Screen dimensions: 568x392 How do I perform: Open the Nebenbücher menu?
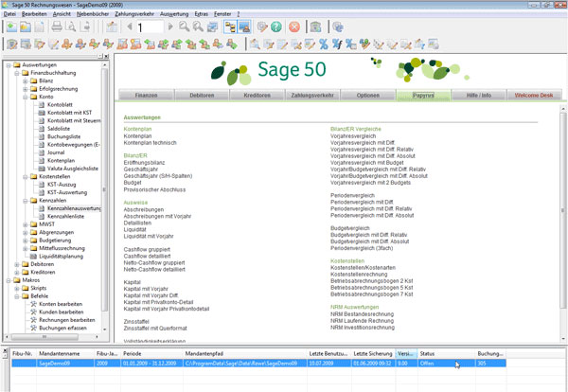[x=93, y=14]
